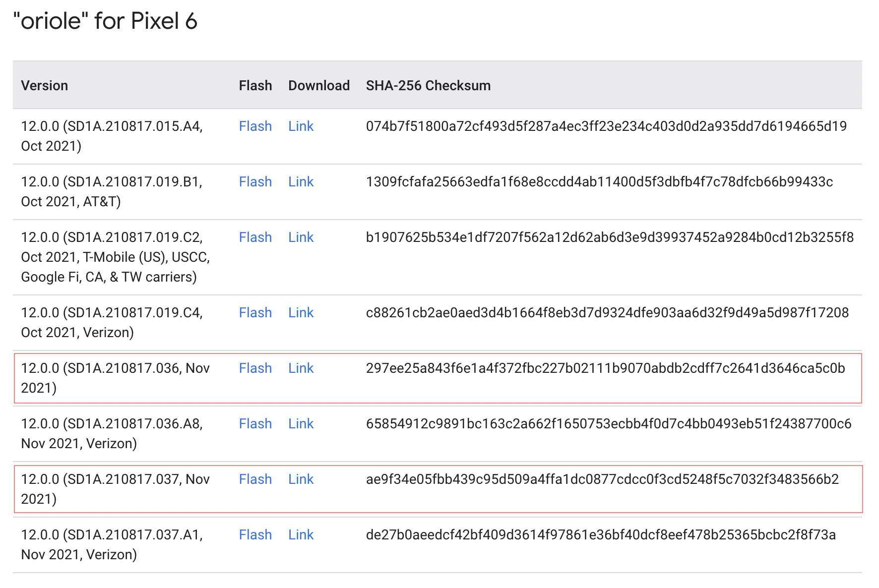Click download Link for AT&T 019.B1 build
This screenshot has width=879, height=588.
point(301,182)
